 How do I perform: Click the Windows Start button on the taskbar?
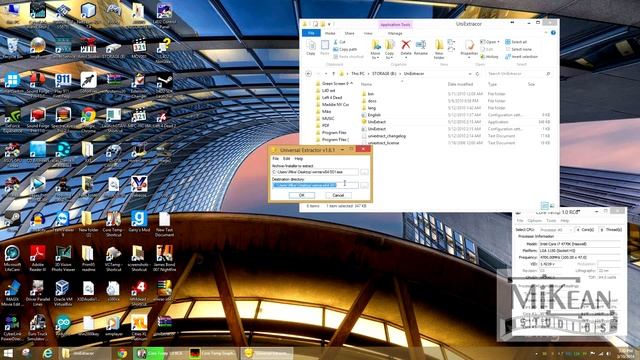point(8,353)
